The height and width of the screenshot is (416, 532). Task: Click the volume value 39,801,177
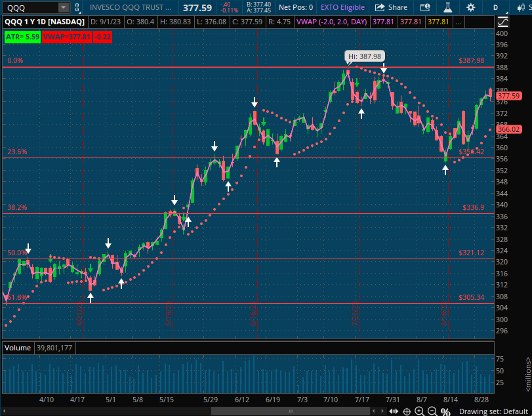coord(54,348)
